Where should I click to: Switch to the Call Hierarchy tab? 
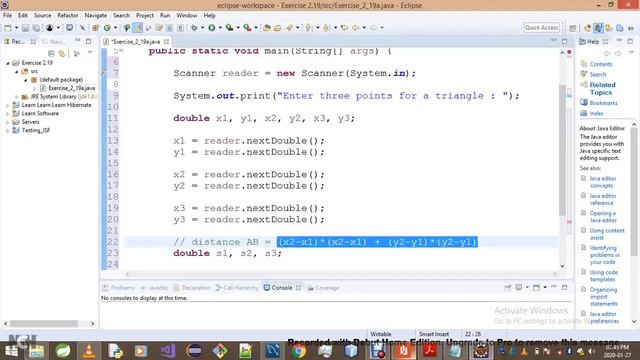tap(237, 288)
